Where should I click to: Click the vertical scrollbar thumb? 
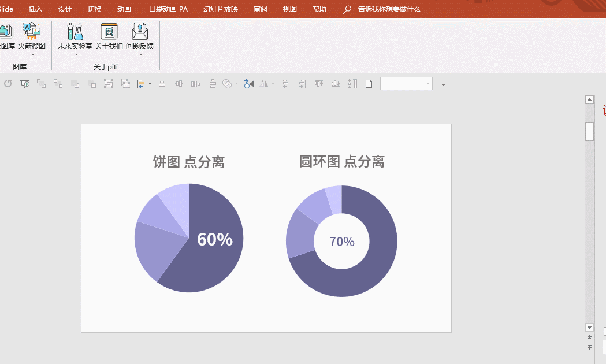click(x=589, y=132)
